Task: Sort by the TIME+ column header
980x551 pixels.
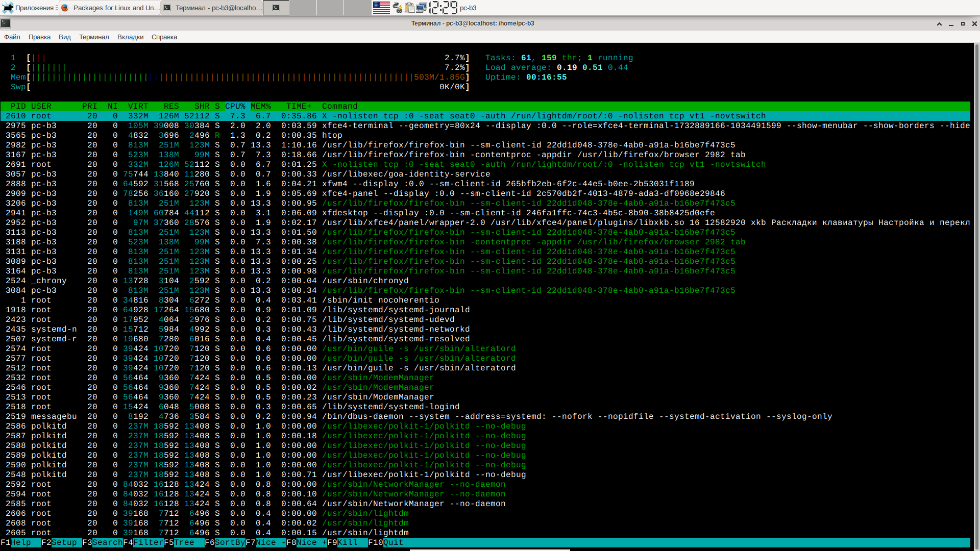Action: tap(299, 106)
